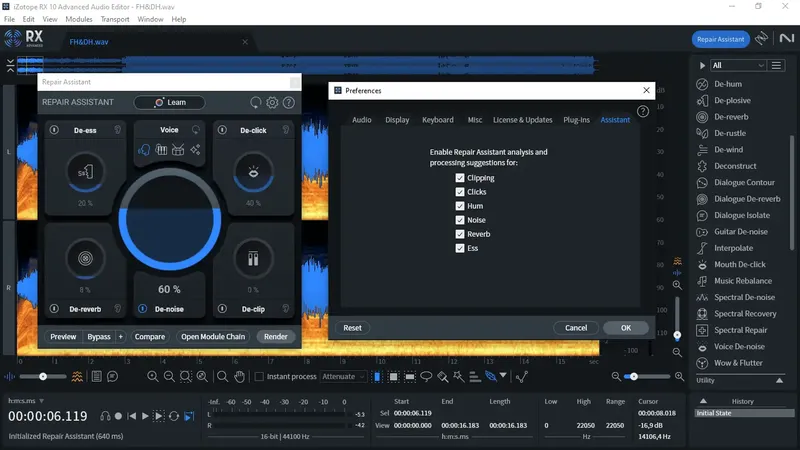This screenshot has width=800, height=450.
Task: Switch to the Plug-ins preferences tab
Action: click(x=577, y=120)
